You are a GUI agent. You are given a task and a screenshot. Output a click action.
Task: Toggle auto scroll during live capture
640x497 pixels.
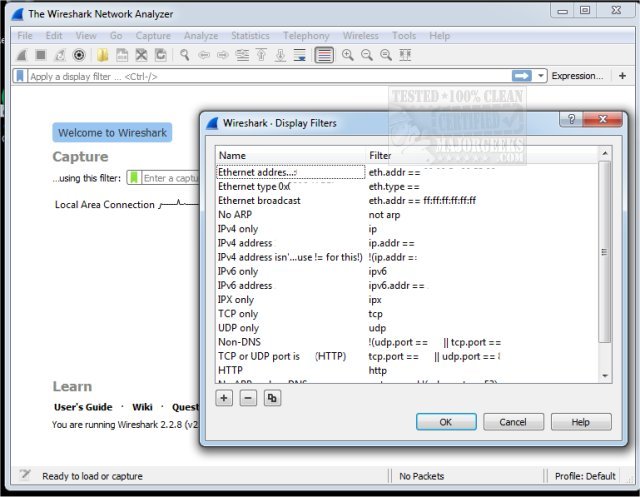point(300,55)
